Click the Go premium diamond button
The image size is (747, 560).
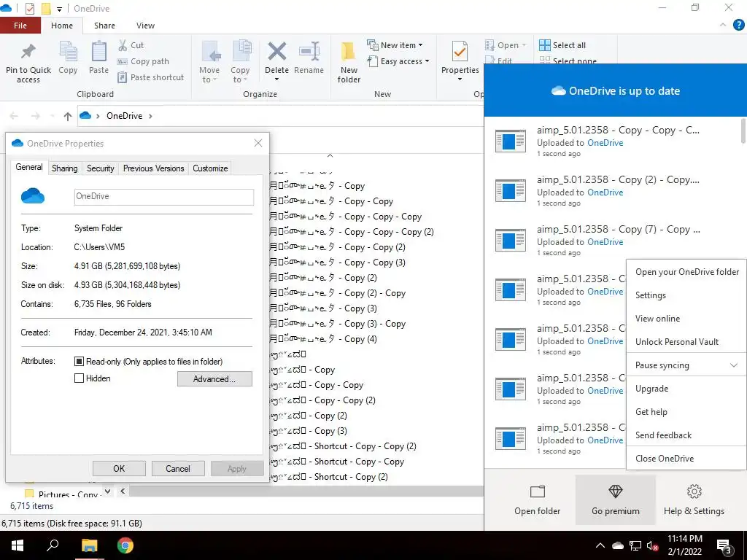[616, 500]
